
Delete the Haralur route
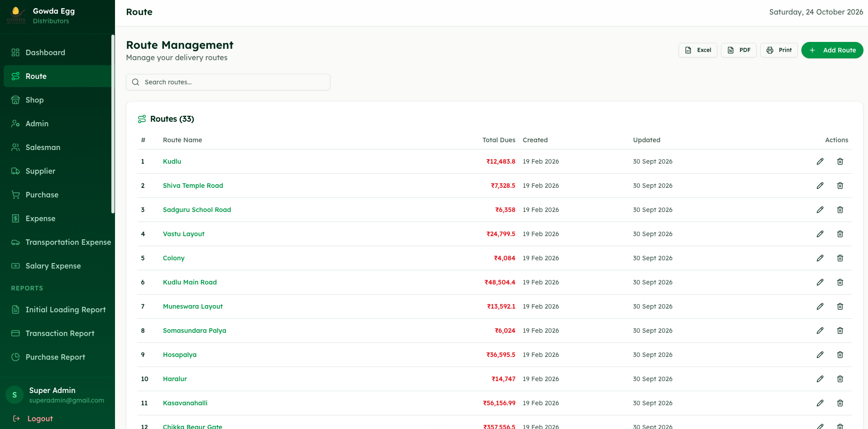coord(840,379)
